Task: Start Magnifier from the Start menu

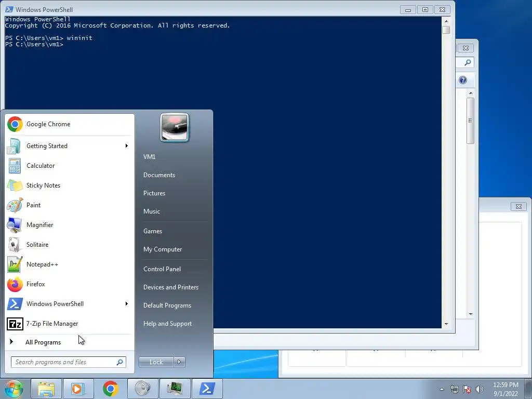Action: coord(70,224)
